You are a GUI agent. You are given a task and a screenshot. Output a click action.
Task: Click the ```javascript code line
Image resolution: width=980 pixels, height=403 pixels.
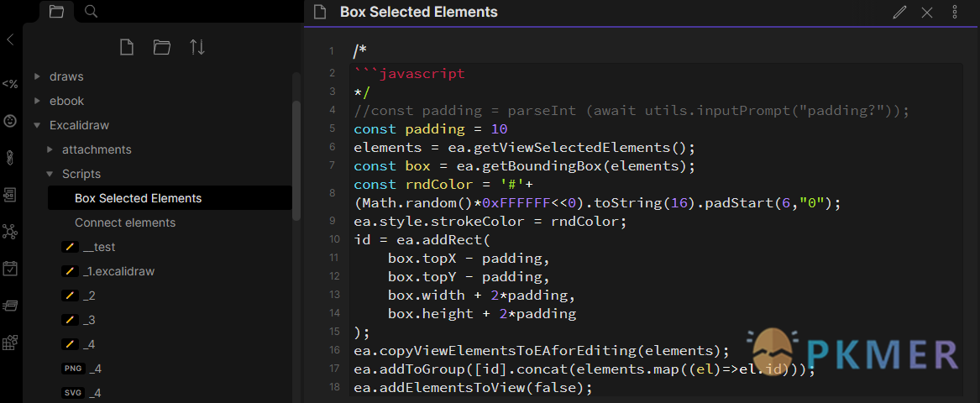coord(409,74)
